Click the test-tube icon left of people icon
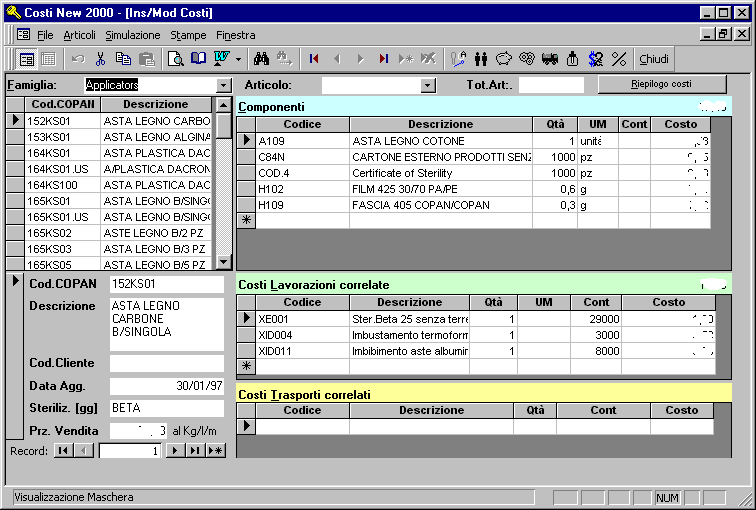Viewport: 756px width, 510px height. [x=458, y=59]
